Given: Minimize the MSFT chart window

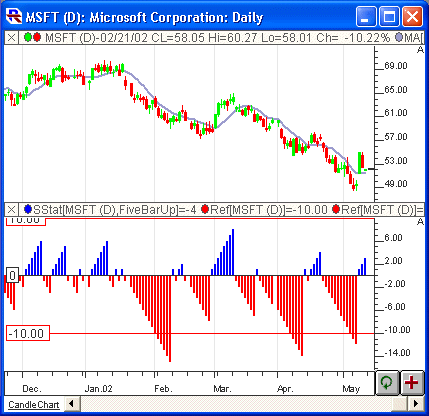Looking at the screenshot, I should coord(366,16).
